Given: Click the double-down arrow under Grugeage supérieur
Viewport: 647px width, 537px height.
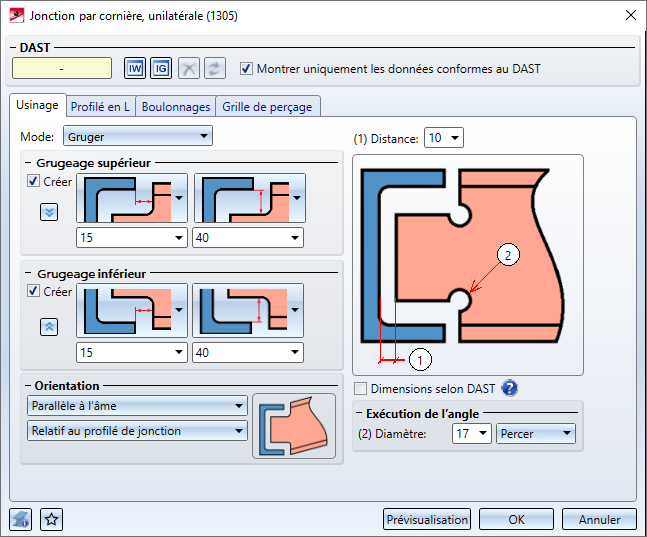Looking at the screenshot, I should pyautogui.click(x=48, y=212).
